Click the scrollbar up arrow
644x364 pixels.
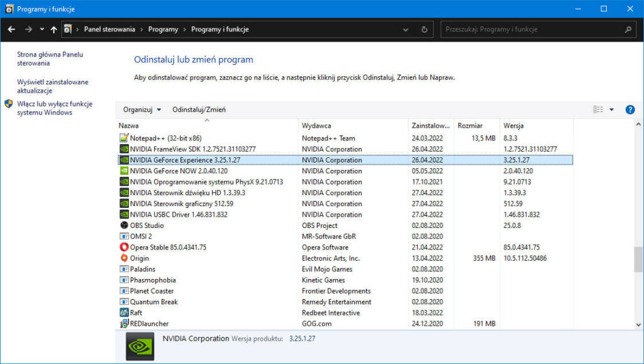point(638,124)
